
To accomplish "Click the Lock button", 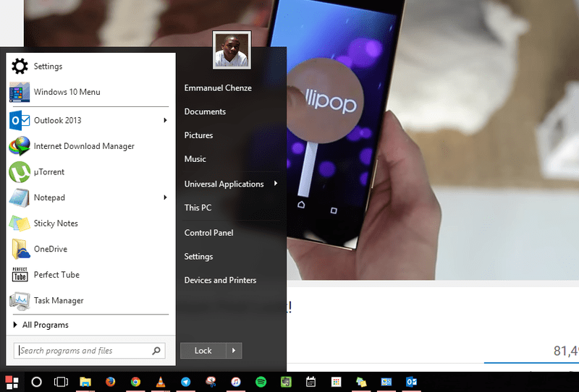I will click(203, 351).
